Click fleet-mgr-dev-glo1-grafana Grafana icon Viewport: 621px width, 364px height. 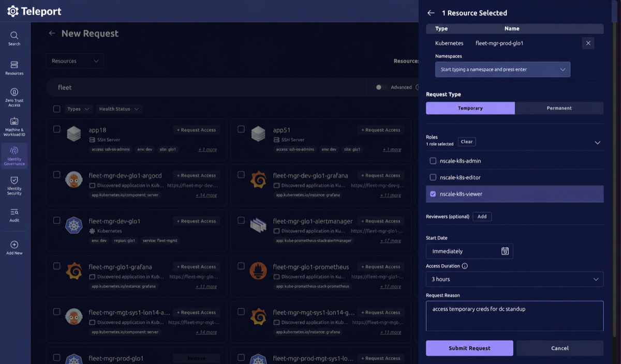(x=258, y=179)
